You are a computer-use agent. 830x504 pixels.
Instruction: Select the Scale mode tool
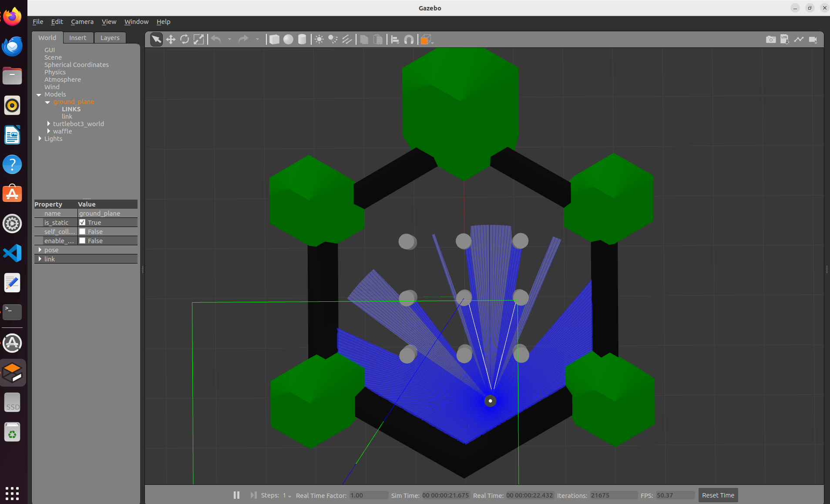click(x=199, y=39)
